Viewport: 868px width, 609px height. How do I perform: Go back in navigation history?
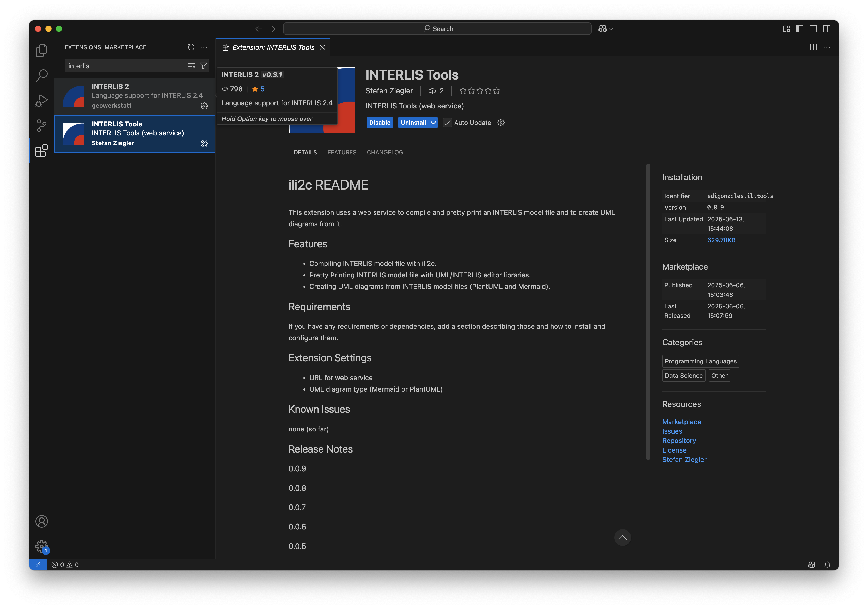coord(259,29)
